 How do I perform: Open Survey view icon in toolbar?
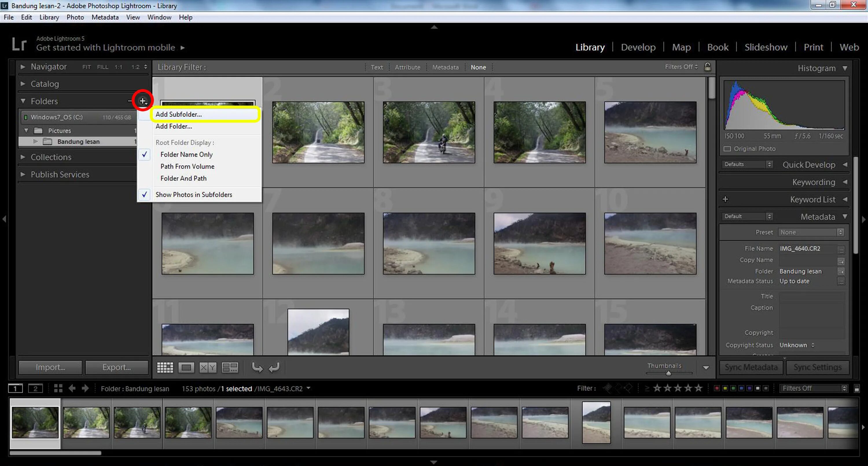(x=230, y=367)
